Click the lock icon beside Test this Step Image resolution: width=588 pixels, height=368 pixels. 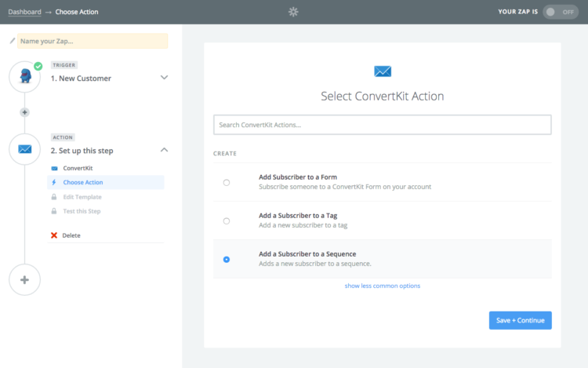[54, 211]
